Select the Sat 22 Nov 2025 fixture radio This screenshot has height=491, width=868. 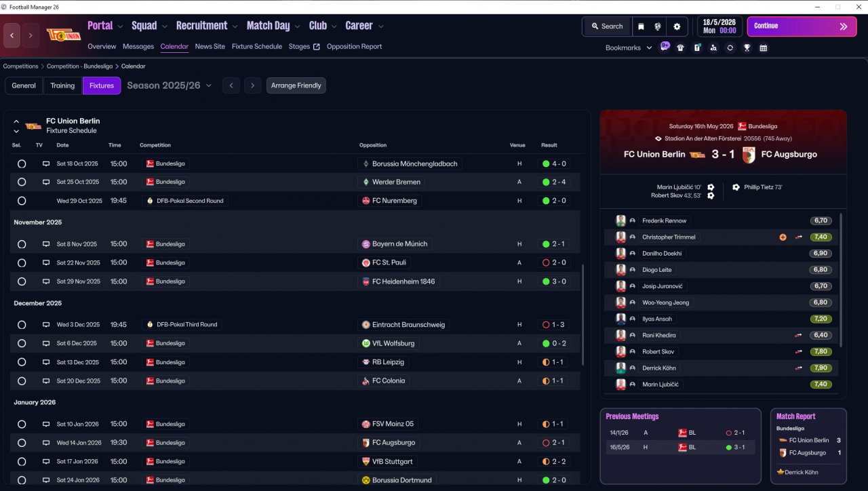click(x=22, y=262)
